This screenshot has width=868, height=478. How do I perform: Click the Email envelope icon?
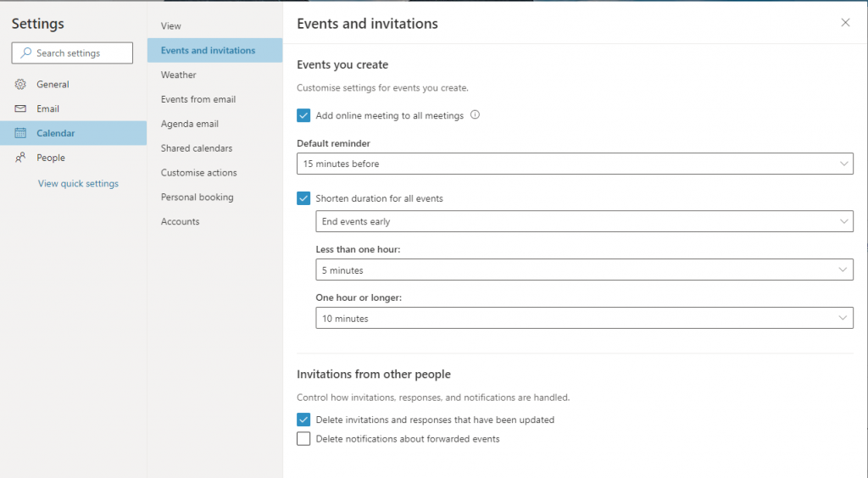coord(20,108)
